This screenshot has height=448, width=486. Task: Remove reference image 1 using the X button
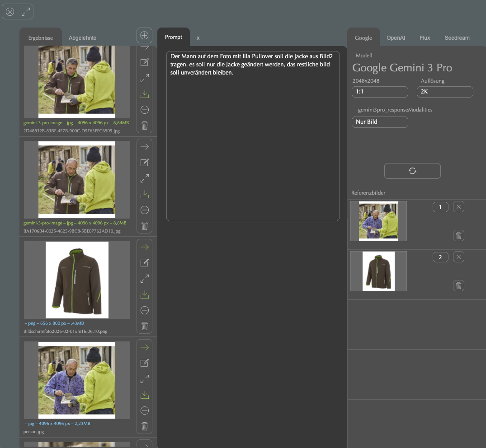[x=458, y=207]
